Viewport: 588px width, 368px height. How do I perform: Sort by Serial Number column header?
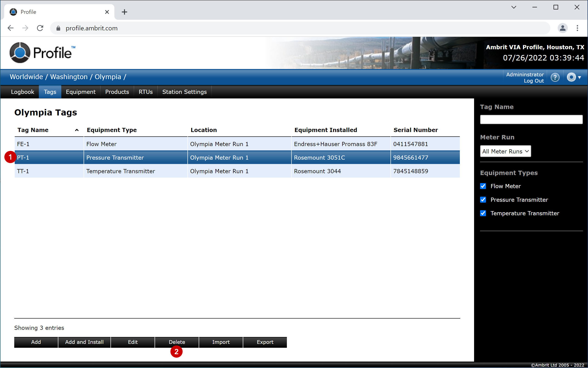pyautogui.click(x=416, y=130)
